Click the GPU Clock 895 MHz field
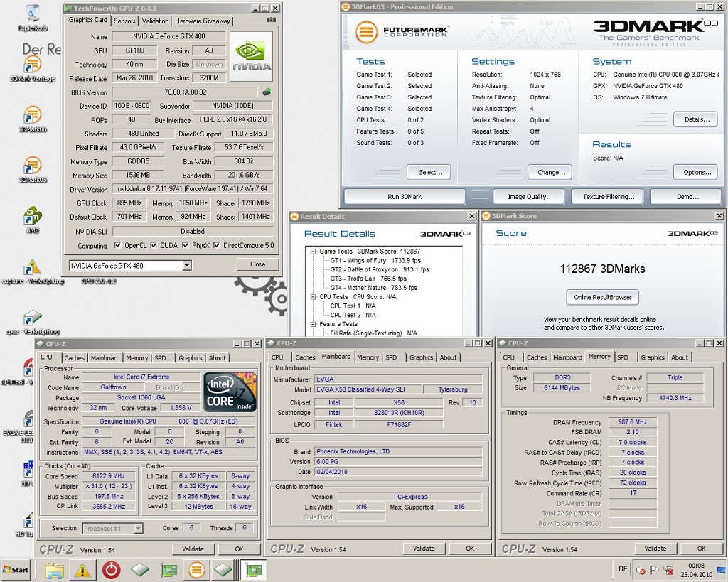The height and width of the screenshot is (582, 728). [x=129, y=203]
